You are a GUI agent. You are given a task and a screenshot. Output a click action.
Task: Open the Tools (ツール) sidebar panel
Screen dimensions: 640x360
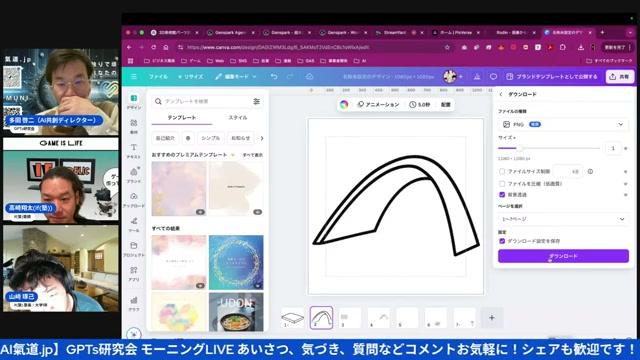[x=134, y=224]
